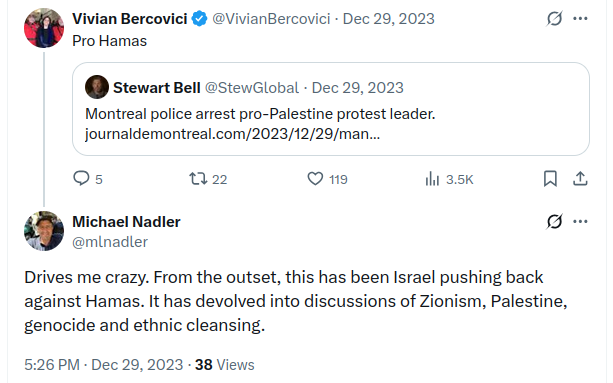Share Vivian Bercovici's tweet
613x383 pixels.
tap(580, 179)
